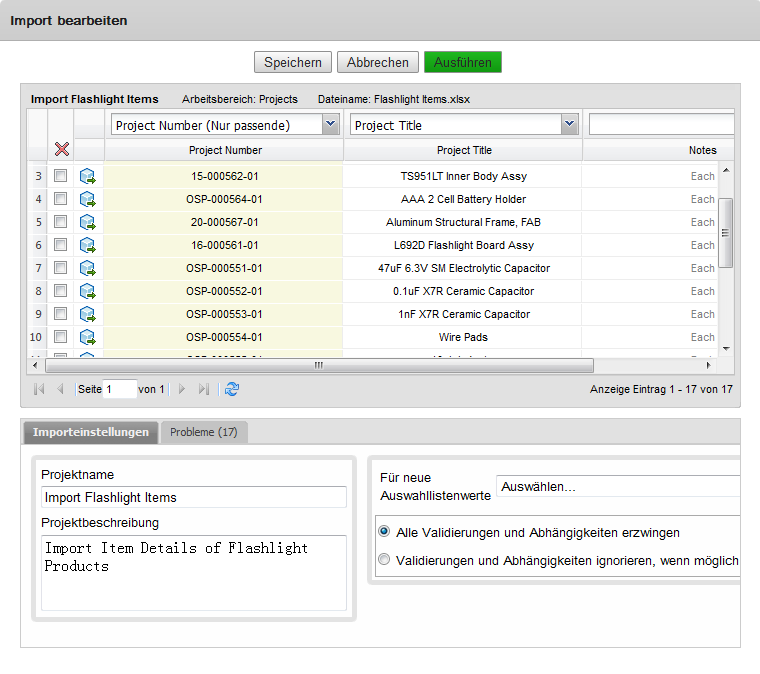Click the import item icon for Wire Pads row
This screenshot has height=674, width=760.
click(x=88, y=337)
